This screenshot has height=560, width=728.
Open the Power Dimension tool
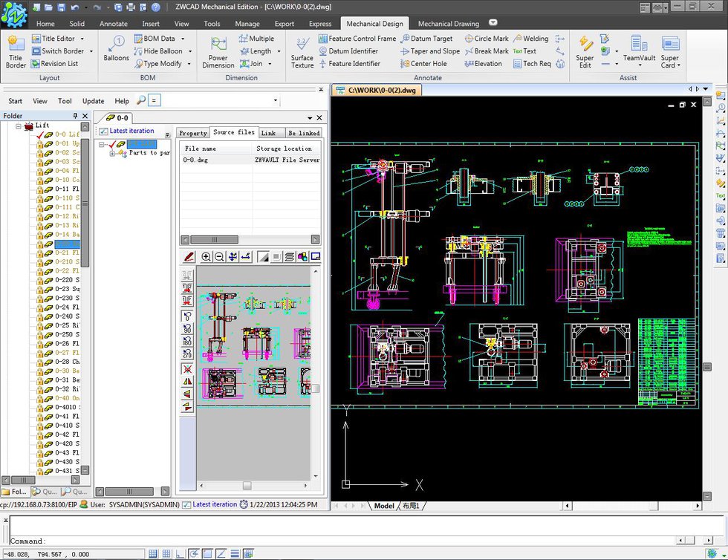click(x=218, y=50)
